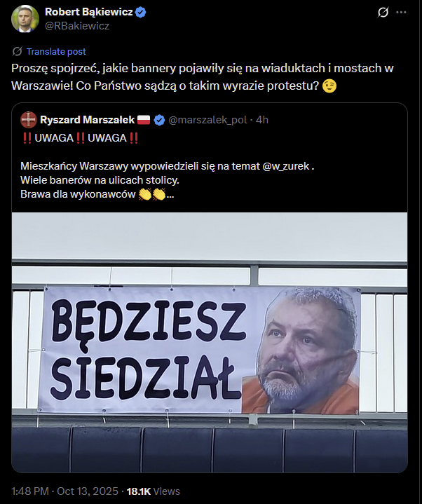Click the 18.1K Views count

154,491
